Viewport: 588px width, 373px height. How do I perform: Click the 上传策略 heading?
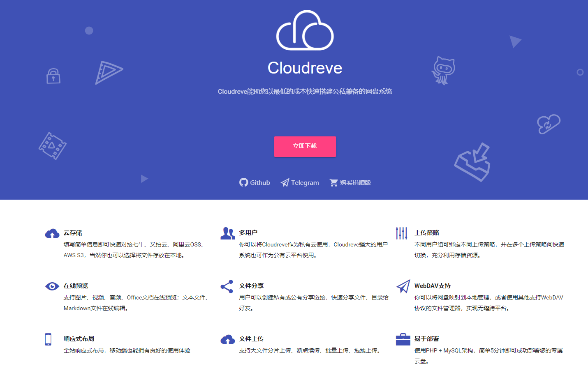pos(427,233)
